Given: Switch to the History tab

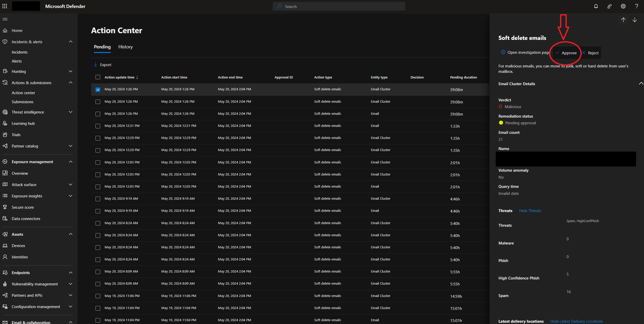Looking at the screenshot, I should tap(125, 47).
